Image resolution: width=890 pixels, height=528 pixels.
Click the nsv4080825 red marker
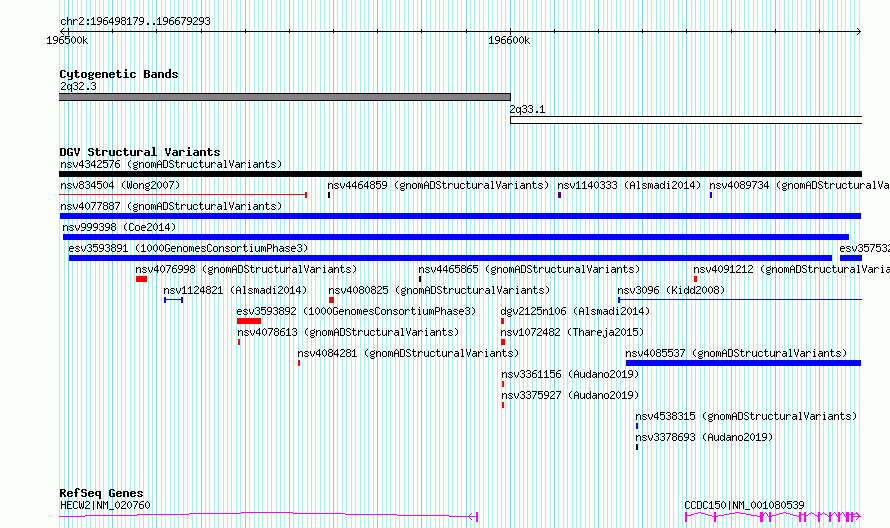[331, 300]
